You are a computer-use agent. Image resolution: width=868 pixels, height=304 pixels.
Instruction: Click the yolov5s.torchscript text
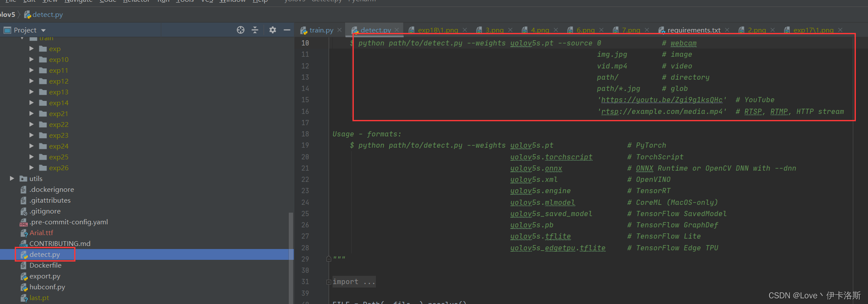[551, 157]
